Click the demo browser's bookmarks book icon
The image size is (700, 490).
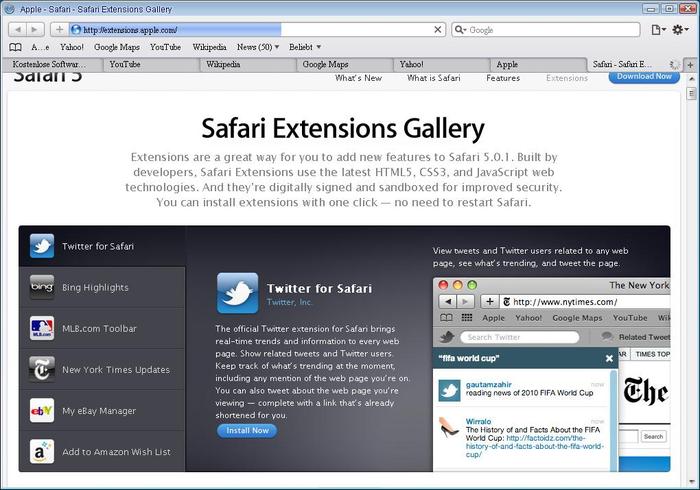446,318
